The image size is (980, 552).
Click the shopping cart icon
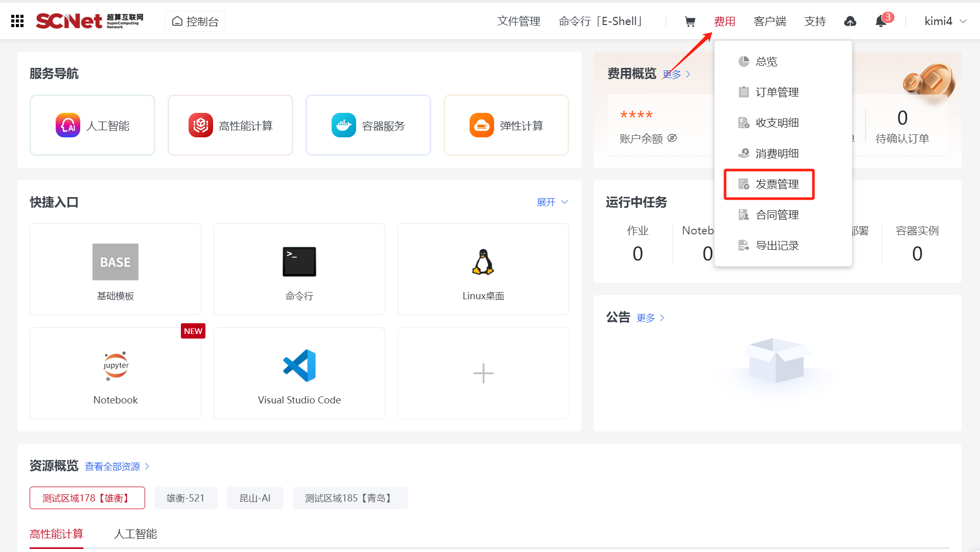(690, 21)
